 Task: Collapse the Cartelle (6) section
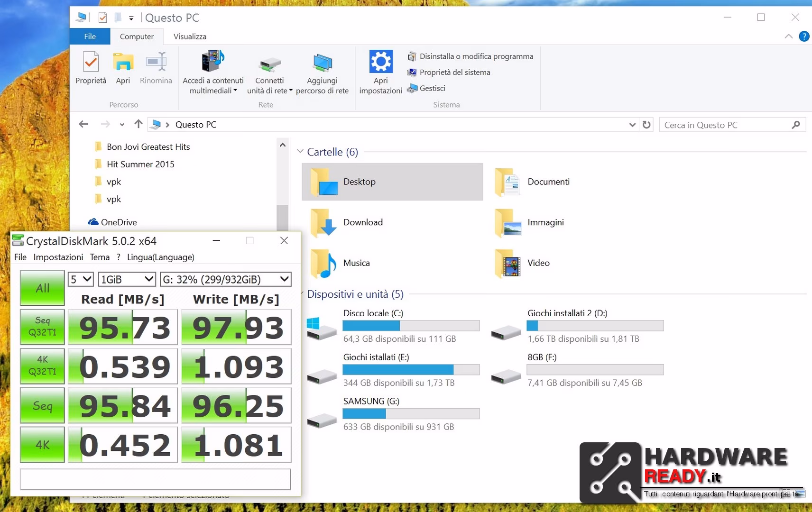tap(300, 152)
